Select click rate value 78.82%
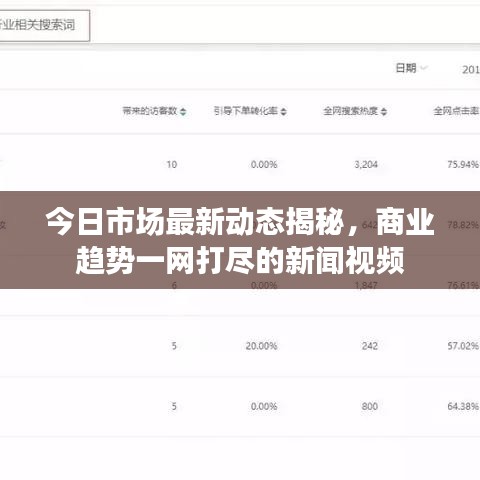 (463, 225)
